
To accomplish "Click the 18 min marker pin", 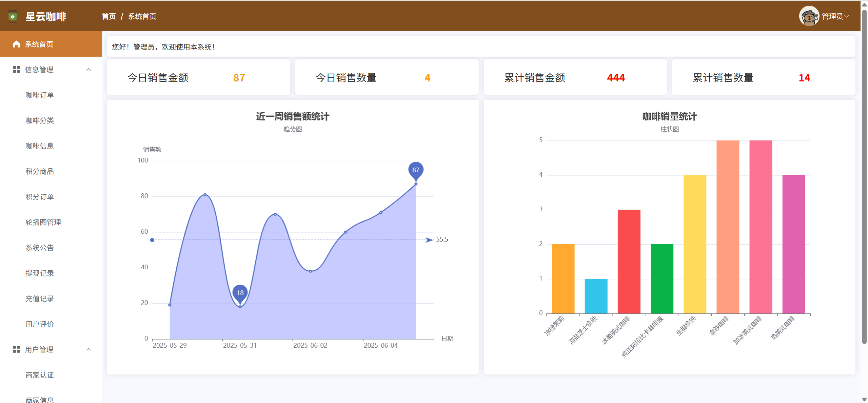I will coord(240,292).
